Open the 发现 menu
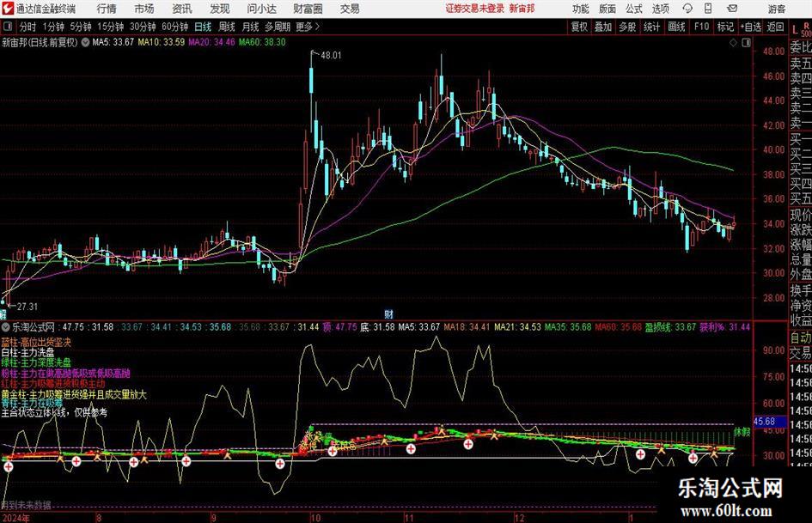This screenshot has height=523, width=812. (x=220, y=9)
